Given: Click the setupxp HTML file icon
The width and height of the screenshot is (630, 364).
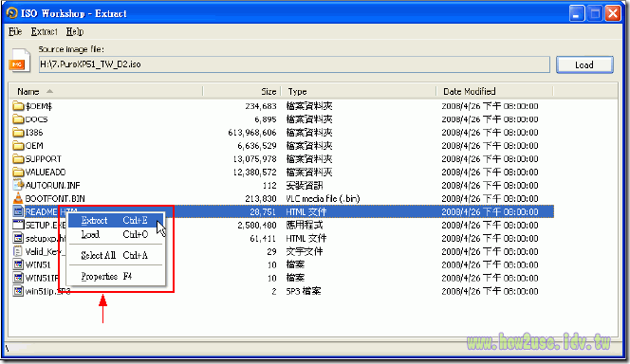Looking at the screenshot, I should [18, 238].
